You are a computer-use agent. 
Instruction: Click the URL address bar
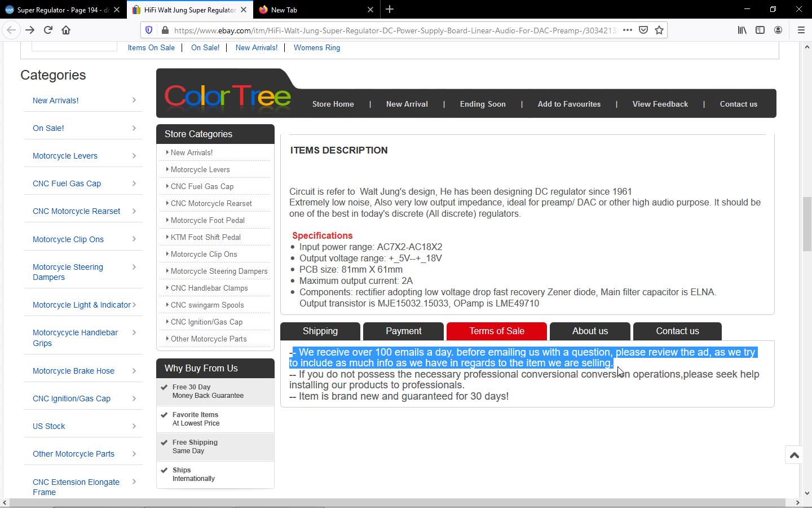pyautogui.click(x=395, y=30)
